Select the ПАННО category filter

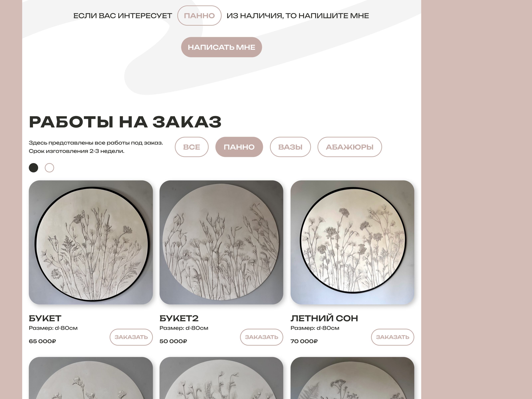[x=239, y=147]
